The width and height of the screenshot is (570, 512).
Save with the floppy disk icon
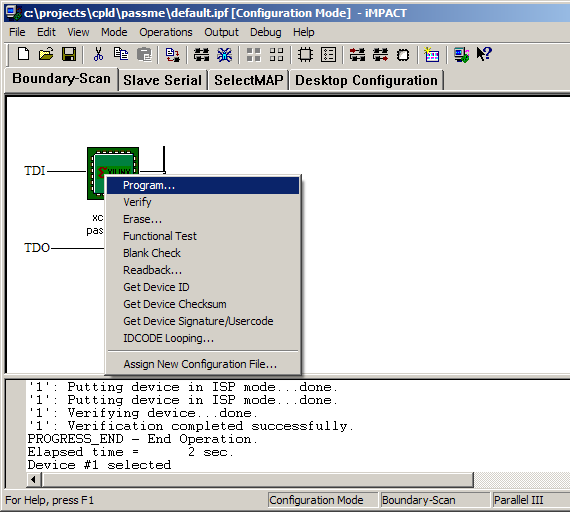(x=69, y=55)
